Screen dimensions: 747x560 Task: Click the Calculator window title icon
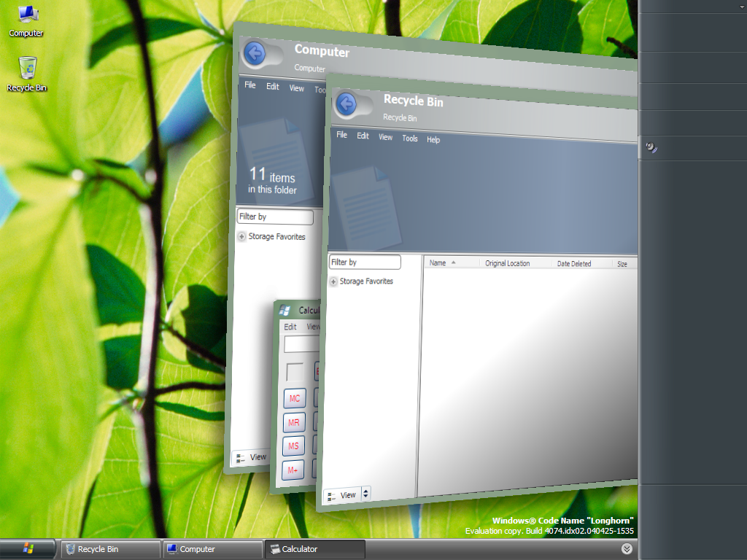point(285,310)
